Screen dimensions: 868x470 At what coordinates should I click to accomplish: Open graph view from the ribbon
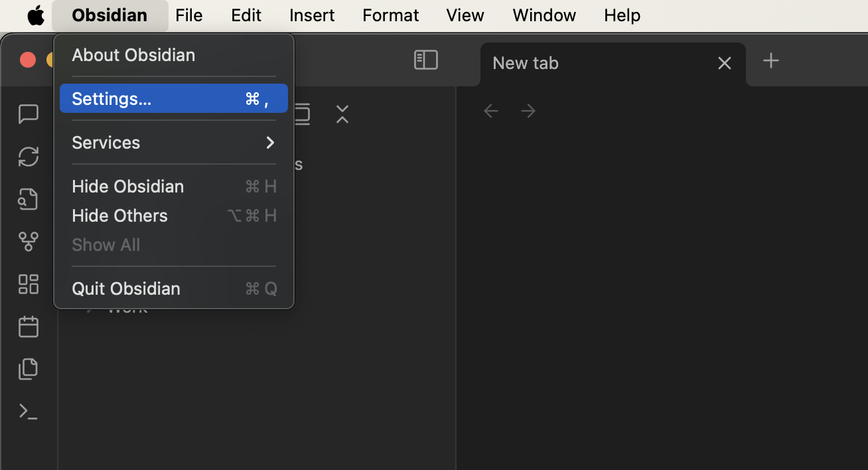point(28,242)
